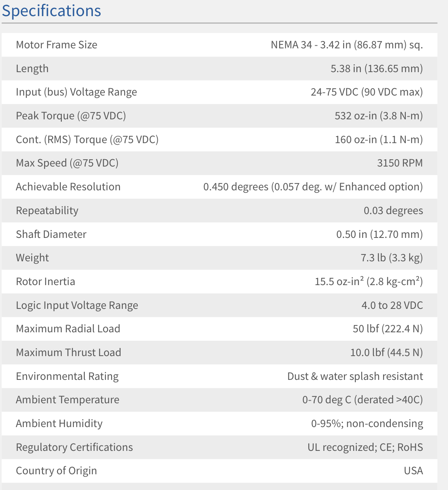Click the Motor Frame Size label

56,45
